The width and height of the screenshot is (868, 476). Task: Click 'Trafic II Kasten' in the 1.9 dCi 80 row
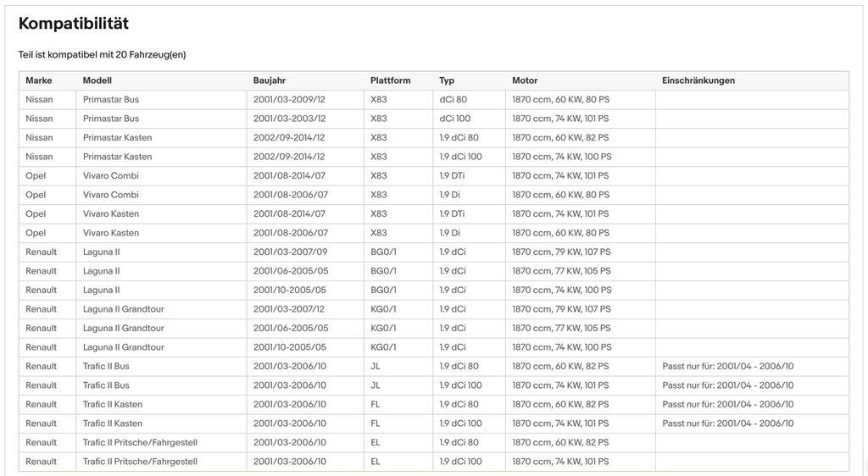pyautogui.click(x=113, y=405)
